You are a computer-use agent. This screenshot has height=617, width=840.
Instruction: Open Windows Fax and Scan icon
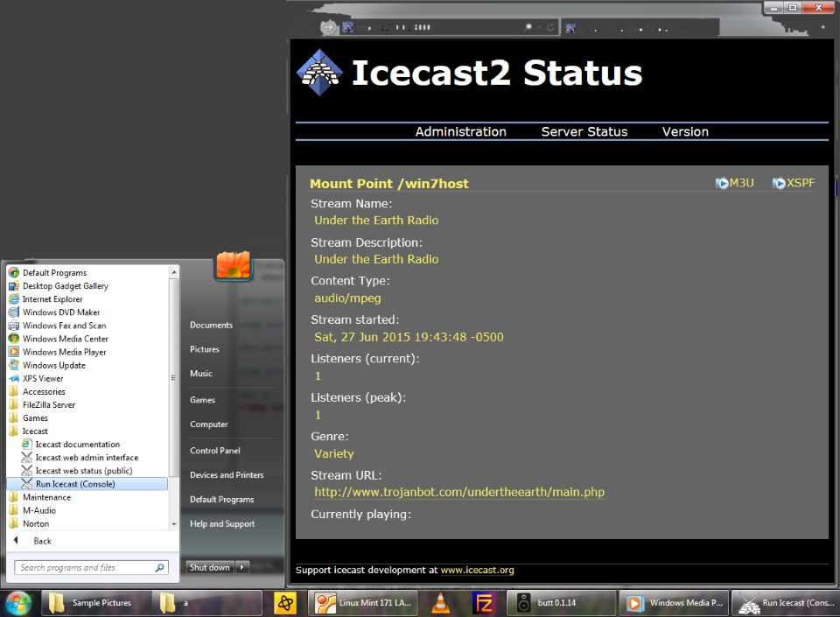tap(14, 326)
